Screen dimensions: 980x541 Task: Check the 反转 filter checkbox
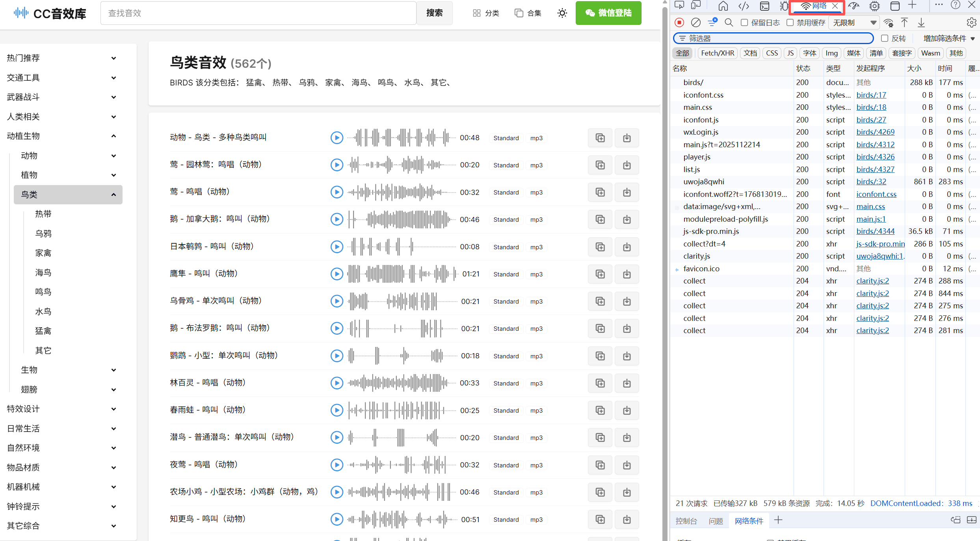[885, 38]
